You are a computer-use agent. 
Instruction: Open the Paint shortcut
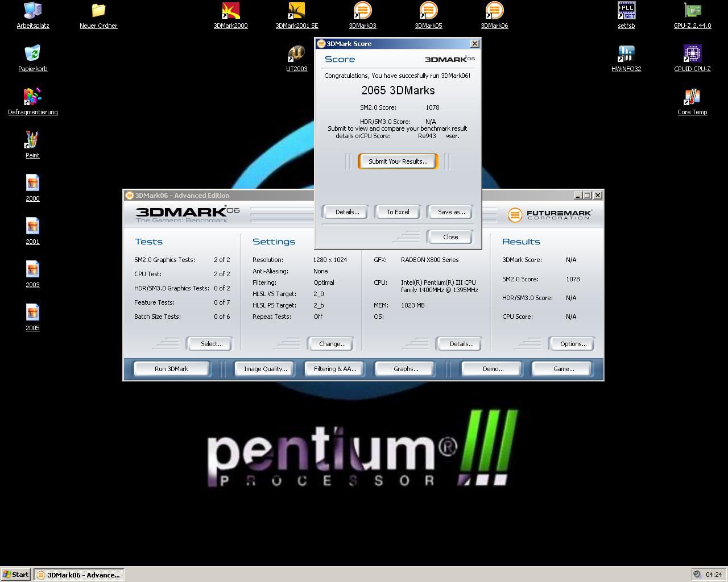[x=32, y=145]
